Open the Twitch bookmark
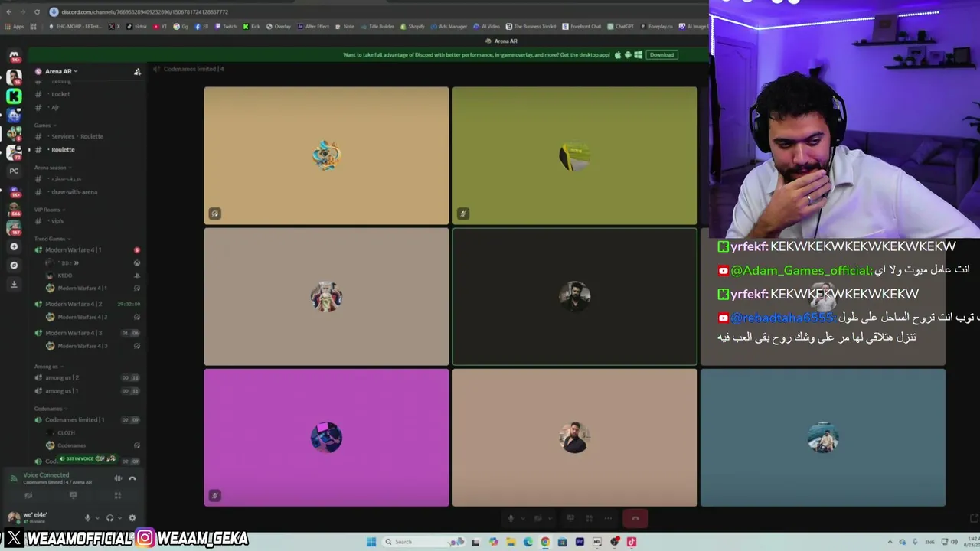980x551 pixels. coord(226,26)
